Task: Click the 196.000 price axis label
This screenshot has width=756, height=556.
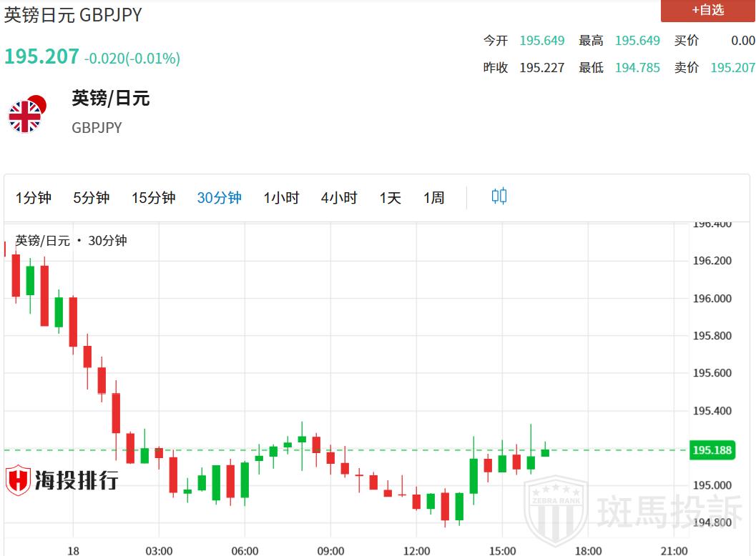Action: [x=712, y=298]
